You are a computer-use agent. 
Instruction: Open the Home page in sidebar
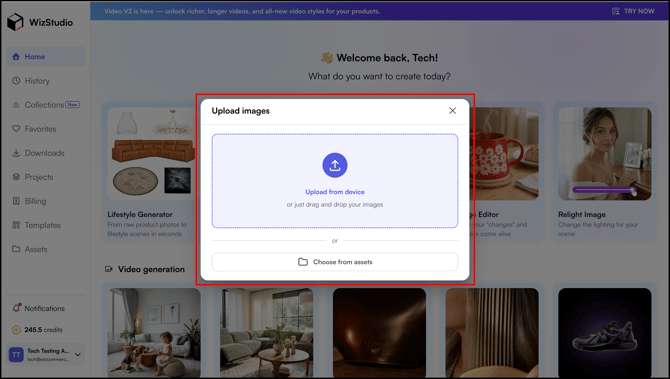[46, 56]
